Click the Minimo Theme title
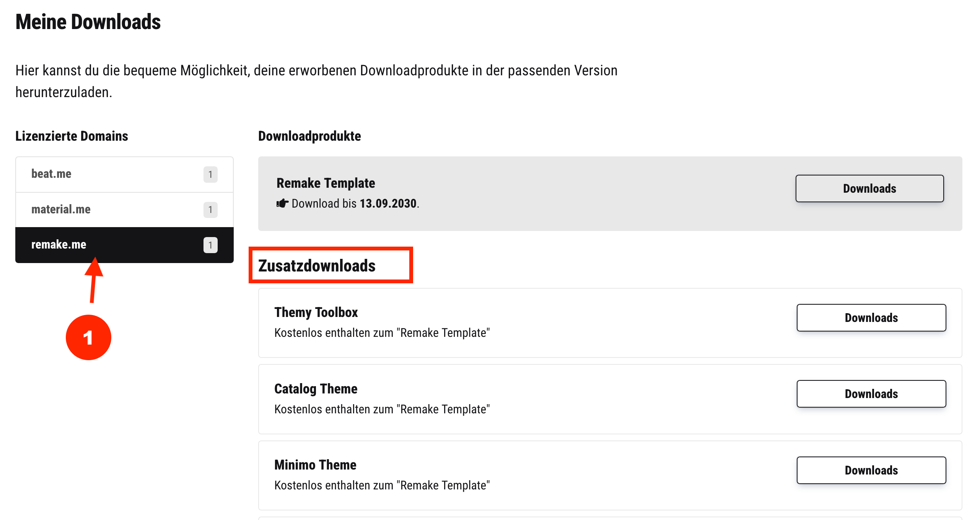This screenshot has width=980, height=520. (315, 465)
